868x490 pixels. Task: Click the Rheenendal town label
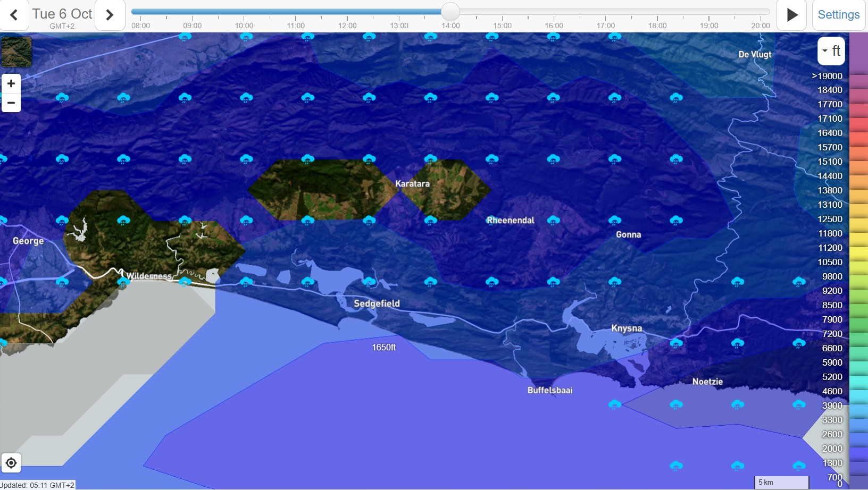(511, 220)
